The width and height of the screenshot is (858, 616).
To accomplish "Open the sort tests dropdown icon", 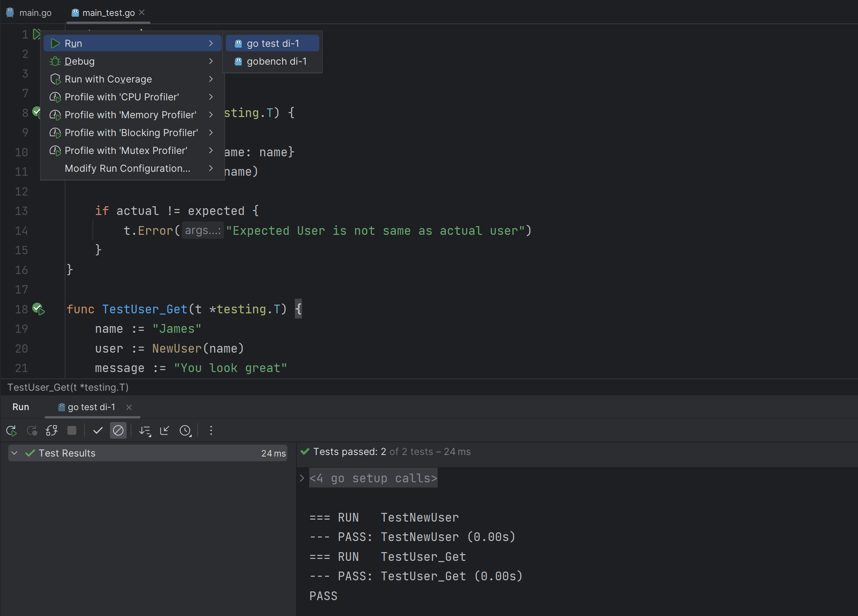I will point(145,431).
